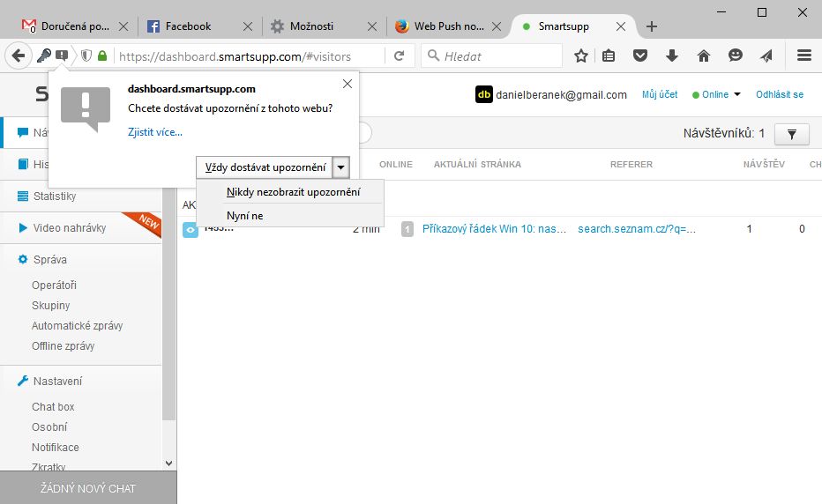Open Operátoři under Správa
Viewport: 822px width, 504px height.
[54, 285]
